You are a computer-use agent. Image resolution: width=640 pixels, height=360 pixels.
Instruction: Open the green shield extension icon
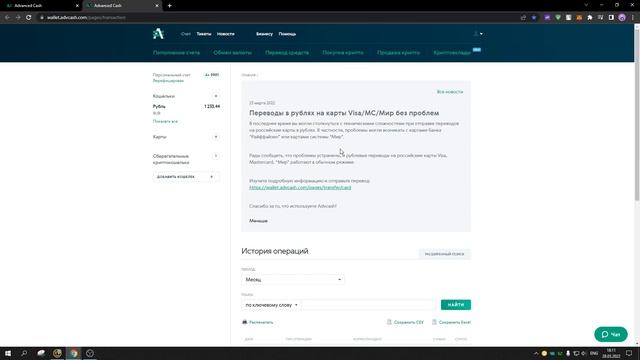coord(558,18)
